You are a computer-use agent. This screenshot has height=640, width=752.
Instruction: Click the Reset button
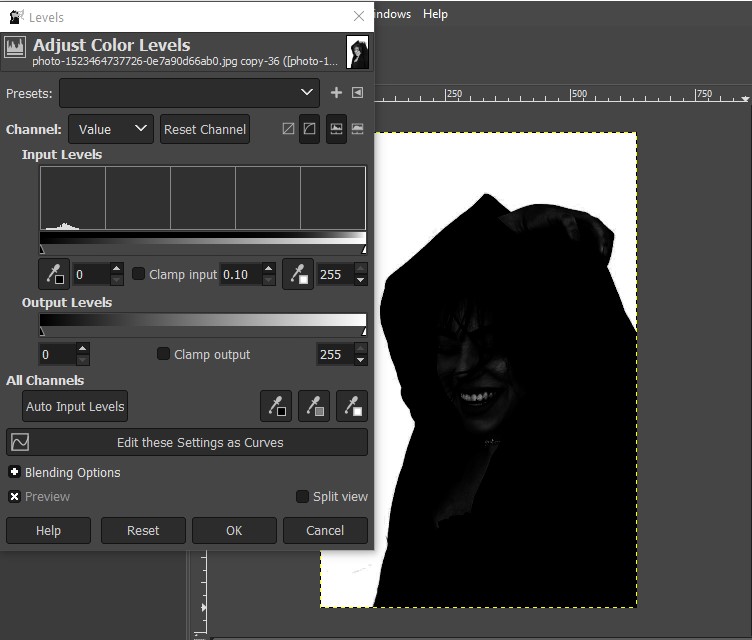143,531
